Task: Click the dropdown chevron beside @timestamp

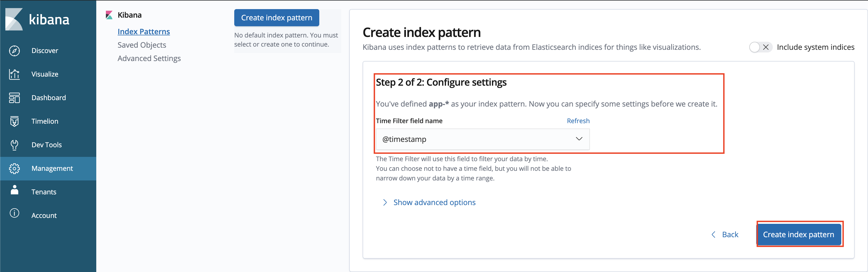Action: [x=579, y=139]
